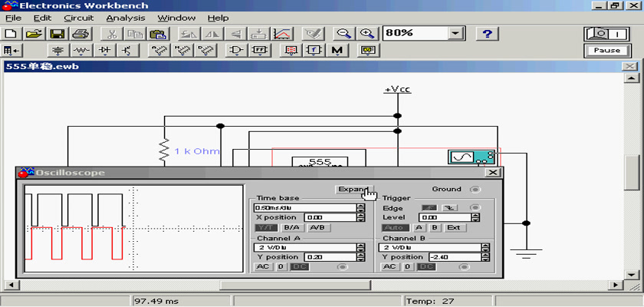
Task: Print the circuit
Action: 80,33
